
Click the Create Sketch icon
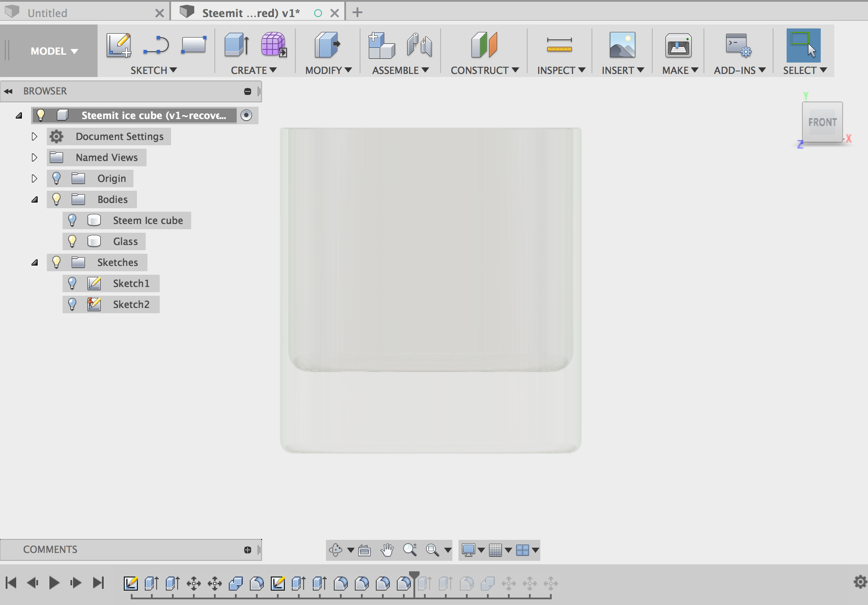click(x=119, y=45)
